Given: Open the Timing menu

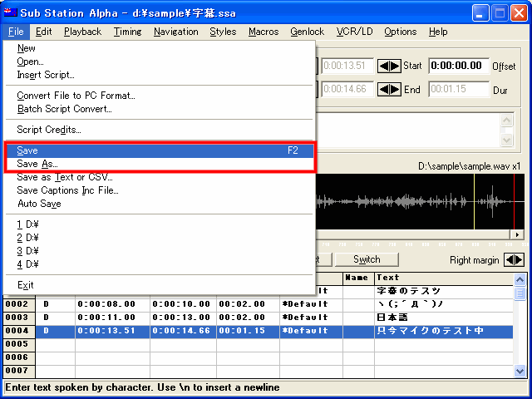Looking at the screenshot, I should (x=127, y=32).
